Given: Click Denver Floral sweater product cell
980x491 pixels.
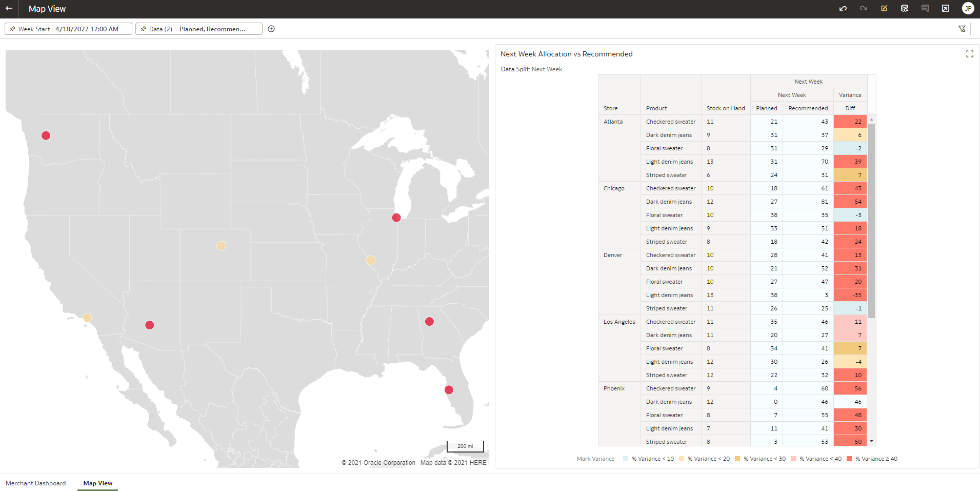Looking at the screenshot, I should click(671, 282).
